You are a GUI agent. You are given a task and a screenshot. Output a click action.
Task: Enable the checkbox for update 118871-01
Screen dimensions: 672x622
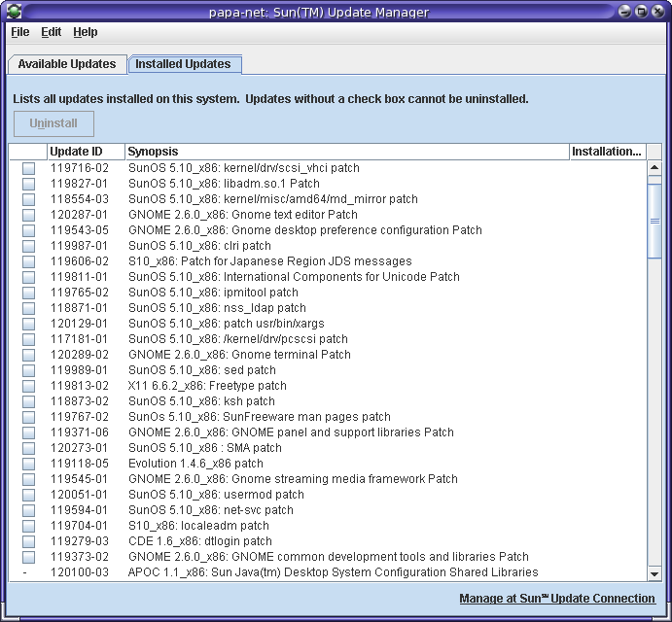pos(29,308)
